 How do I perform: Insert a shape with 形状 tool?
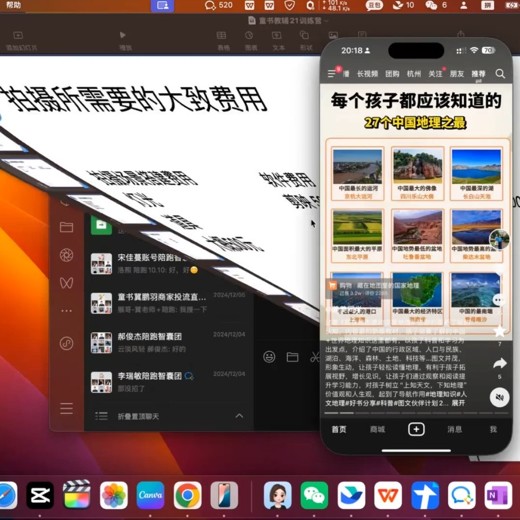pos(305,41)
